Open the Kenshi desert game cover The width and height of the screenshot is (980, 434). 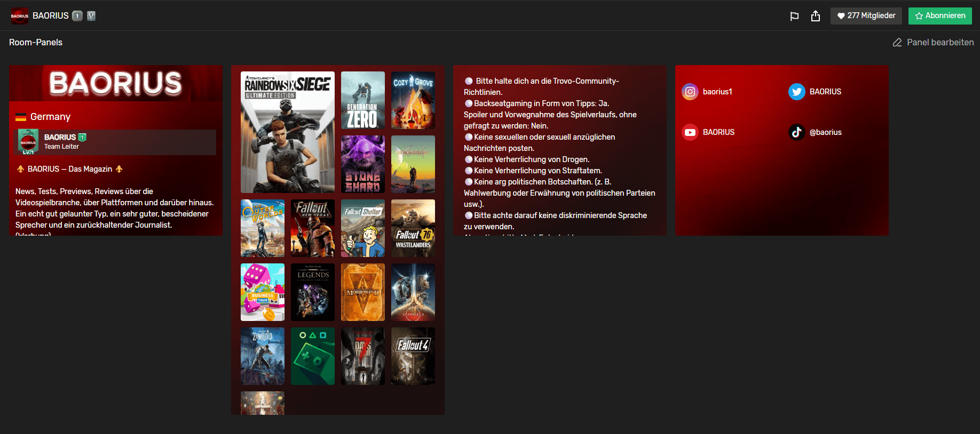point(413,164)
